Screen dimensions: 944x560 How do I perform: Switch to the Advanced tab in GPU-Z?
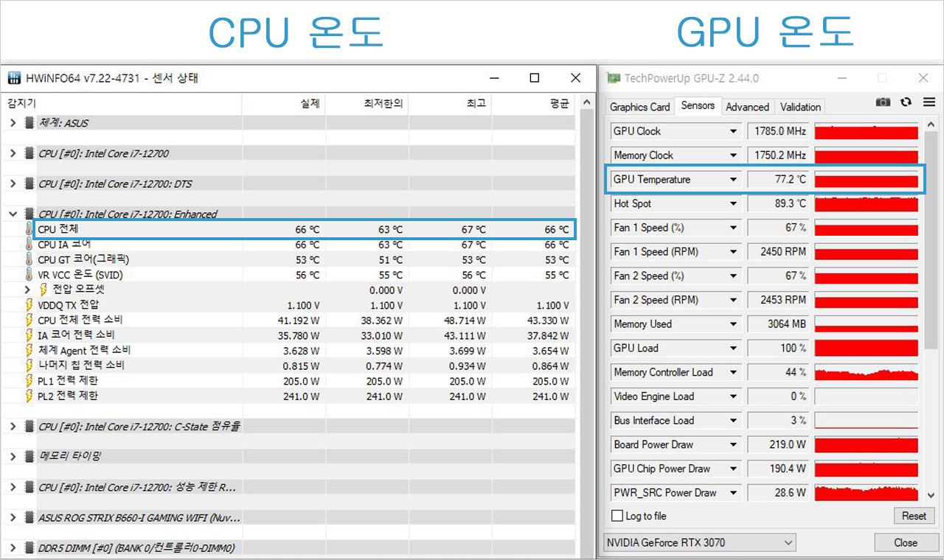747,106
